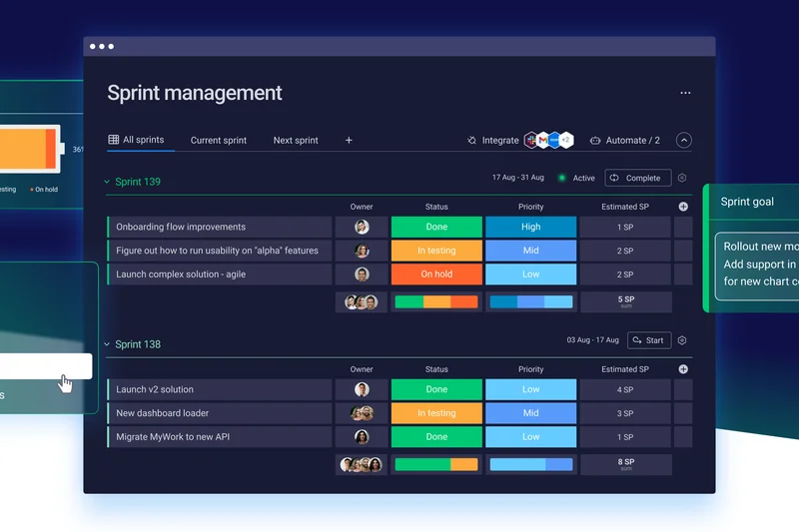Screen dimensions: 799x532
Task: Collapse the Sprint 139 group
Action: coord(107,182)
